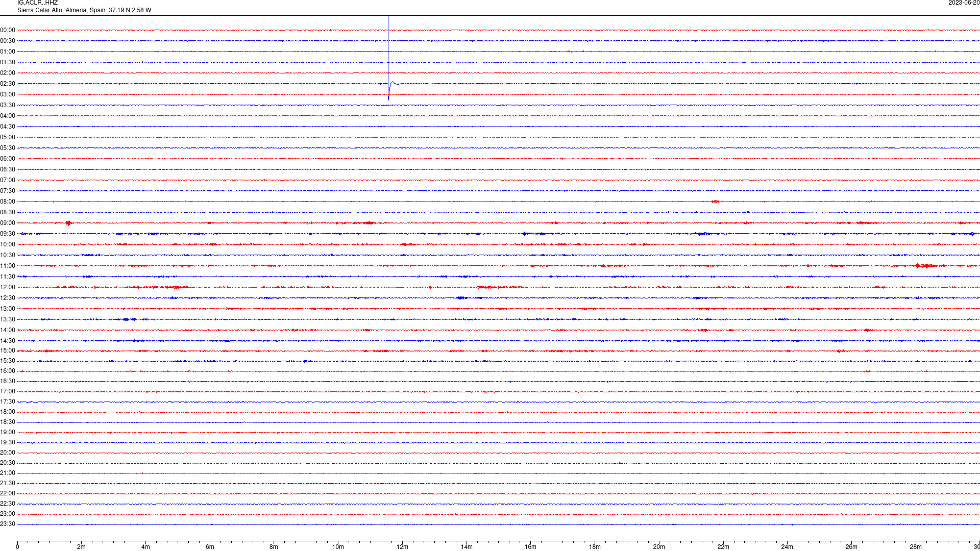Select the 12:00 time row label
The height and width of the screenshot is (551, 980).
coord(8,287)
